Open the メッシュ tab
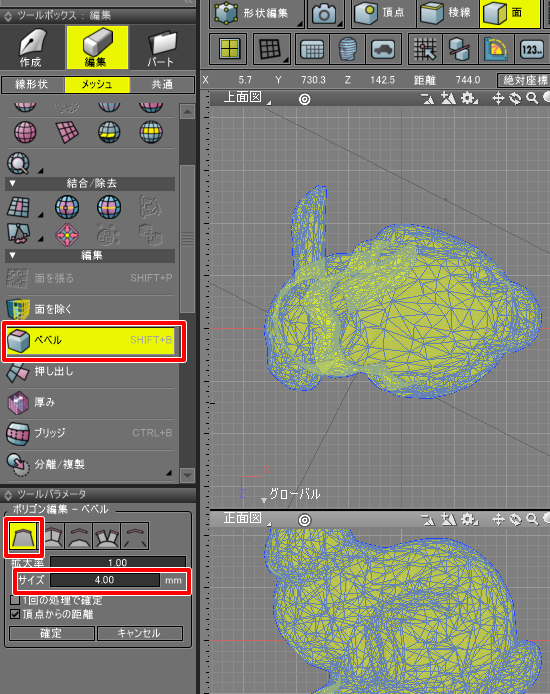The width and height of the screenshot is (550, 694). (97, 85)
